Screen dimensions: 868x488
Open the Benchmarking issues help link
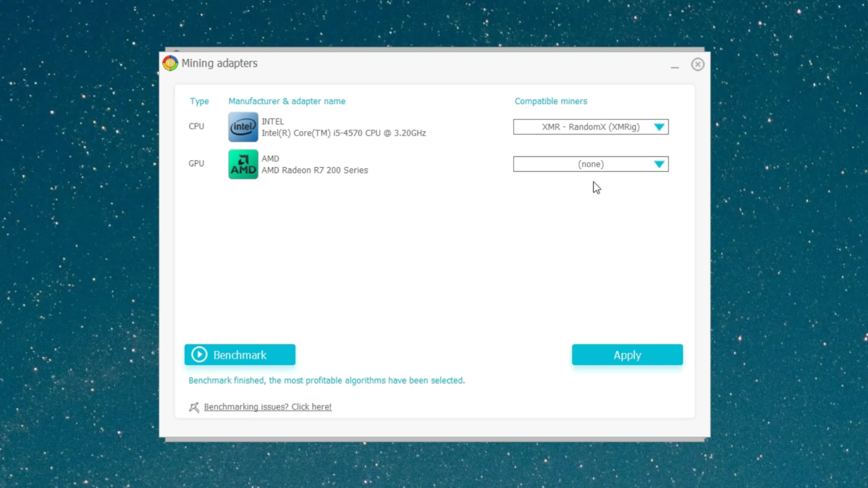click(x=267, y=407)
